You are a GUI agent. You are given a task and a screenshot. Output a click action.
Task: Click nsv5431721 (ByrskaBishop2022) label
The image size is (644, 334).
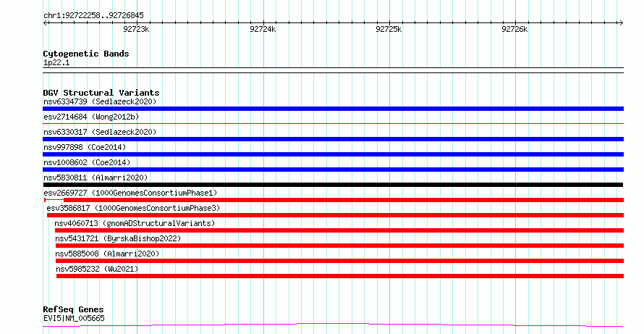point(118,238)
